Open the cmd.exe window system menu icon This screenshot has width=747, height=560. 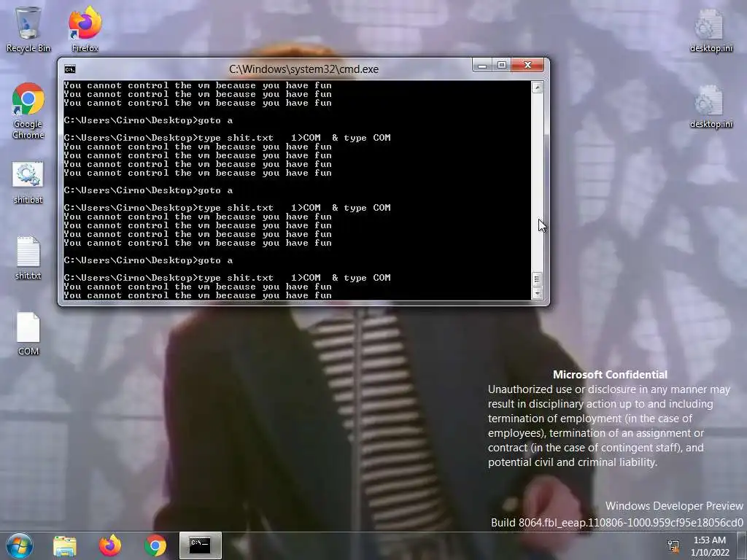69,69
